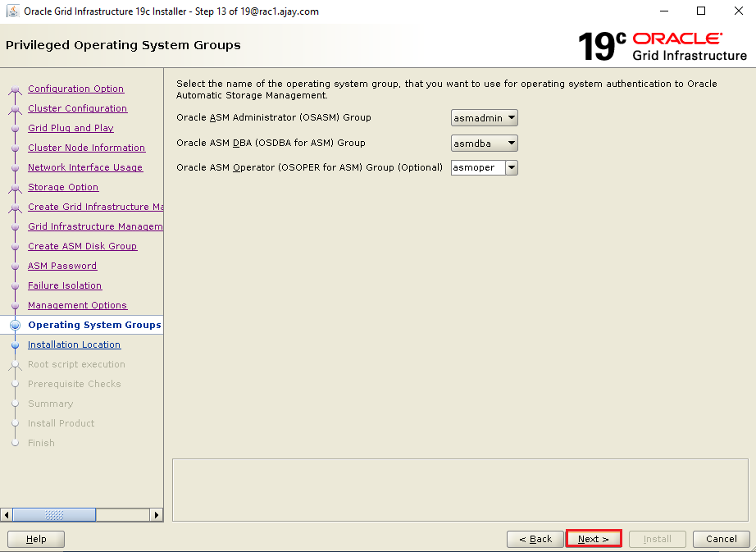Image resolution: width=756 pixels, height=552 pixels.
Task: Open Network Interface Usage step
Action: click(x=85, y=167)
